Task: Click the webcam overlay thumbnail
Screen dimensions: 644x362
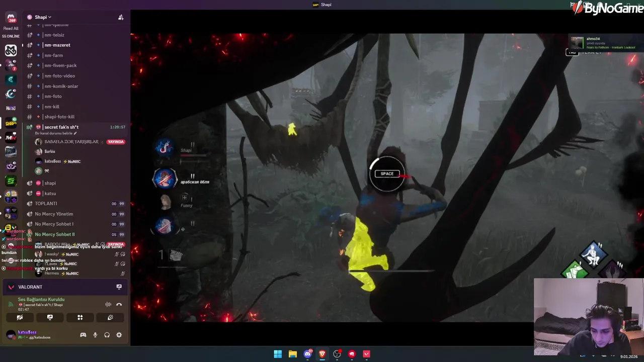Action: click(x=588, y=317)
